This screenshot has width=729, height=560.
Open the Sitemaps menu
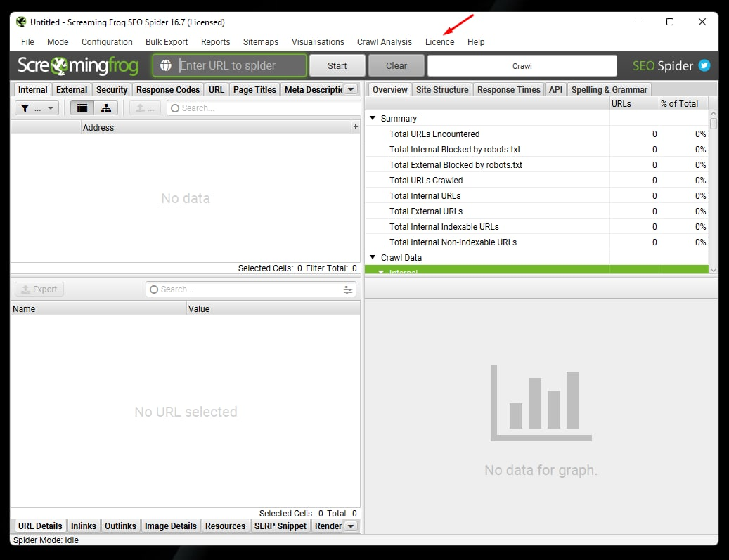coord(260,42)
